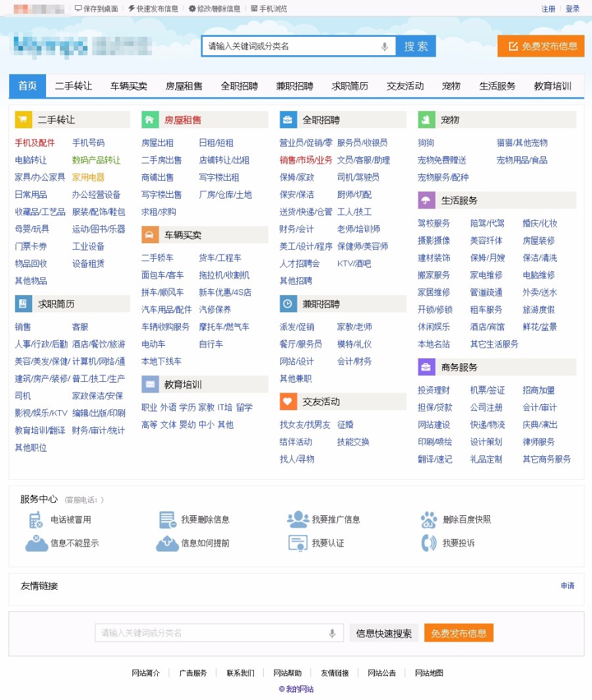The width and height of the screenshot is (592, 700).
Task: Click the 信息不能显示 cloud icon
Action: (36, 543)
